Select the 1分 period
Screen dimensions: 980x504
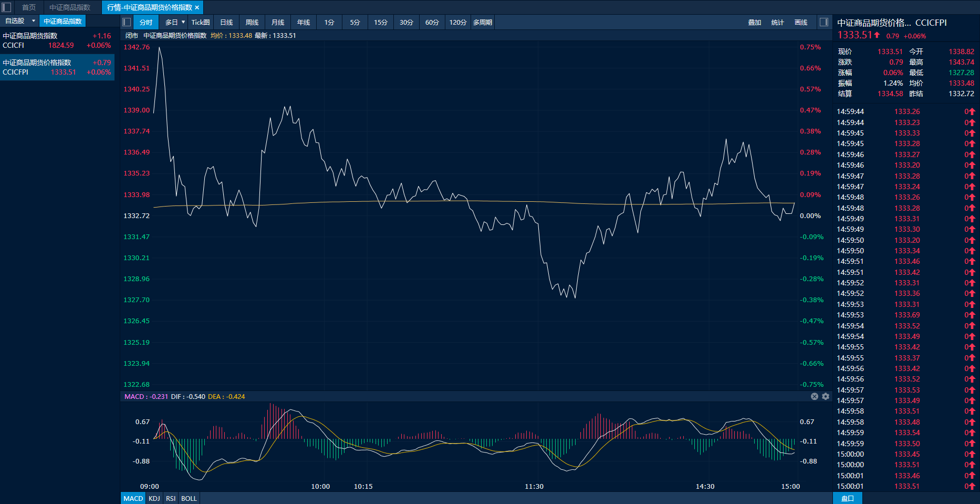[x=329, y=22]
